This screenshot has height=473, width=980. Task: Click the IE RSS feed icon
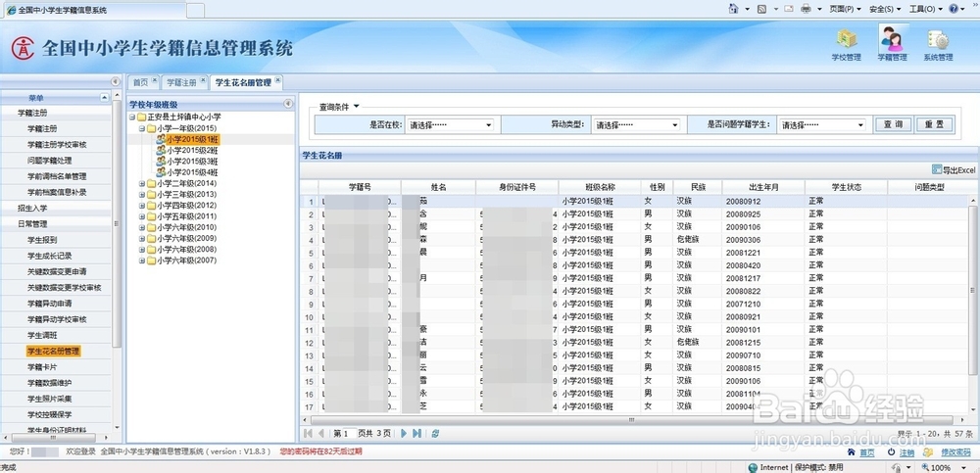pos(761,9)
